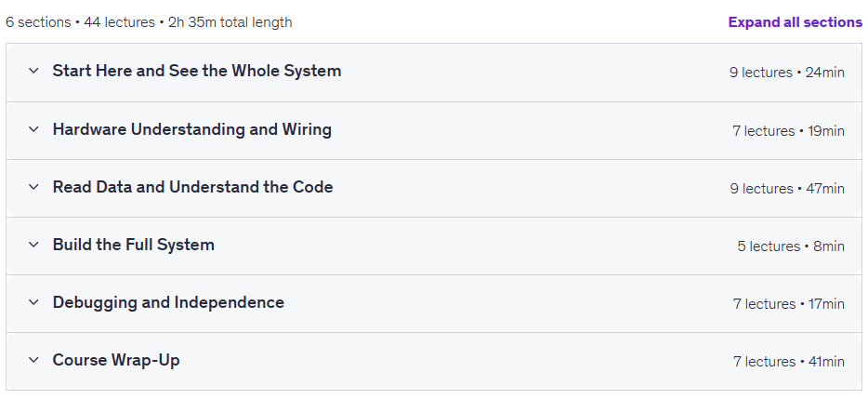Viewport: 868px width, 399px height.
Task: Toggle chevron next to Read Data and Understand the Code
Action: [x=33, y=187]
